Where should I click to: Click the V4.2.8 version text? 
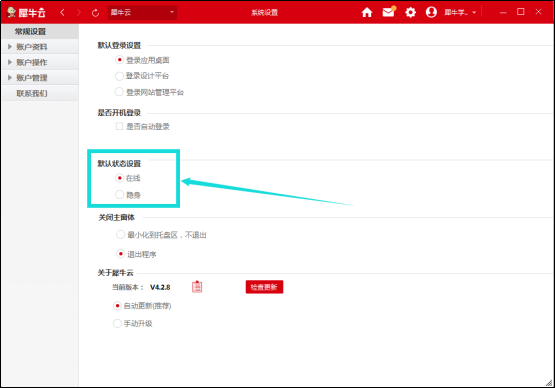pos(160,287)
